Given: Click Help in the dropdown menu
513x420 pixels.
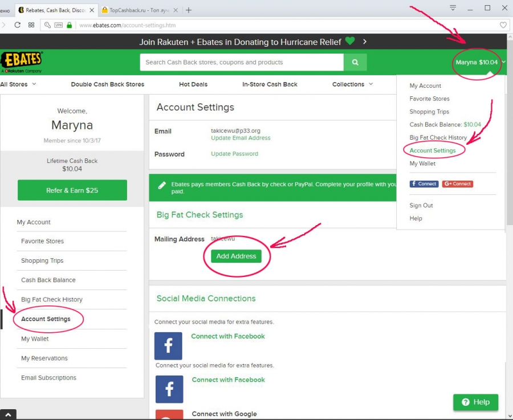Looking at the screenshot, I should pyautogui.click(x=416, y=218).
